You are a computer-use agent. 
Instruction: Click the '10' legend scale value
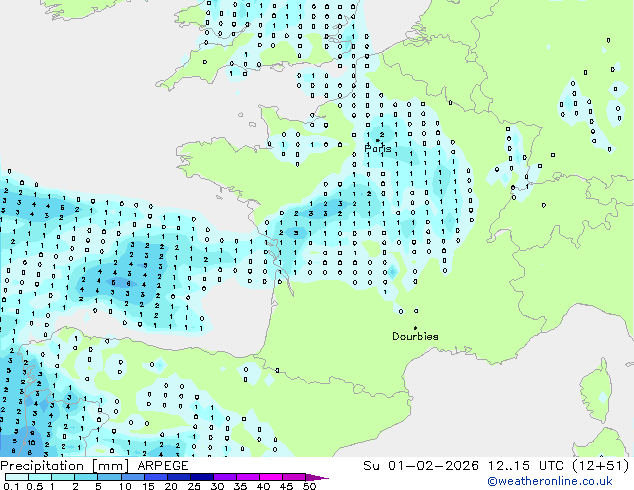pyautogui.click(x=125, y=486)
